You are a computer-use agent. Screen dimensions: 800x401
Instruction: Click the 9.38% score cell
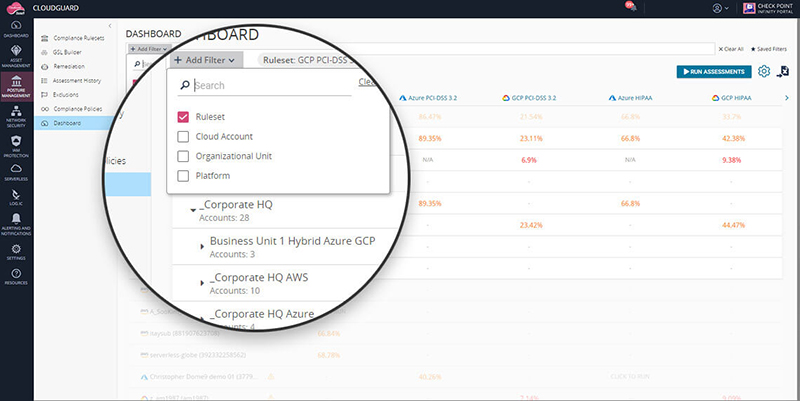[732, 160]
